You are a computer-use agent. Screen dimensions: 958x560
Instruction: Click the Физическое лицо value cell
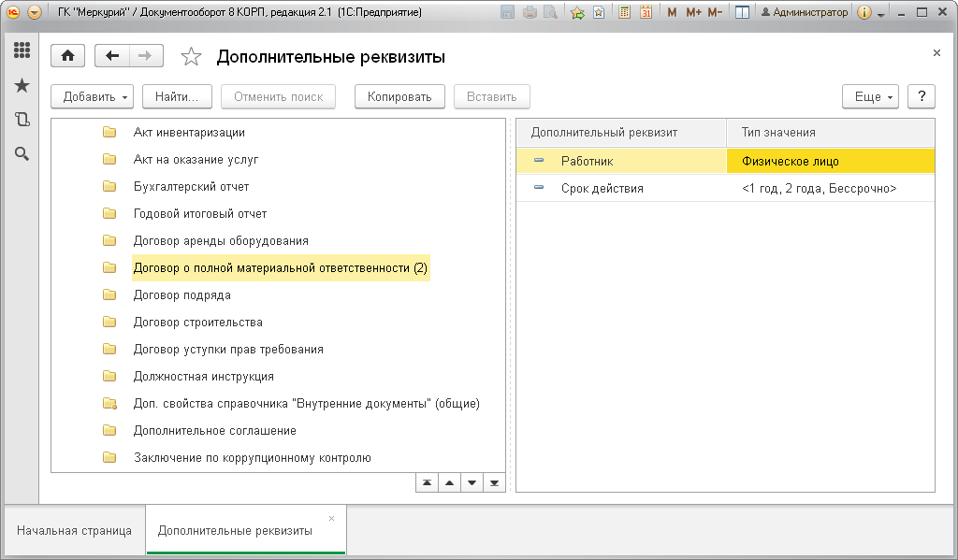coord(831,161)
